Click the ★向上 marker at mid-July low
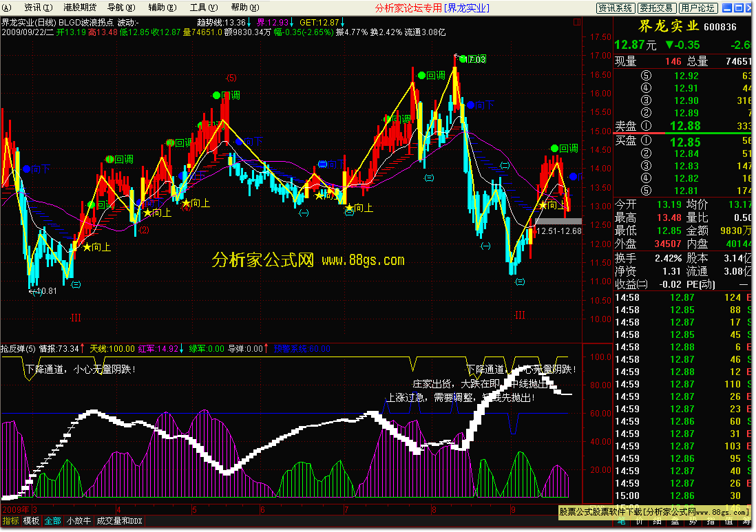 [x=359, y=208]
